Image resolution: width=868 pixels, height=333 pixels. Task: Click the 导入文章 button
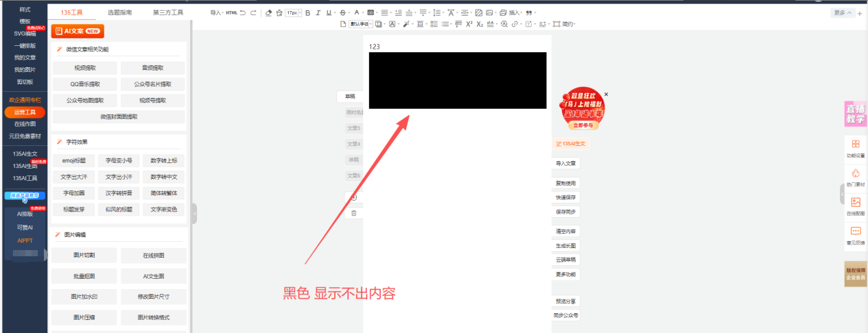pyautogui.click(x=566, y=163)
